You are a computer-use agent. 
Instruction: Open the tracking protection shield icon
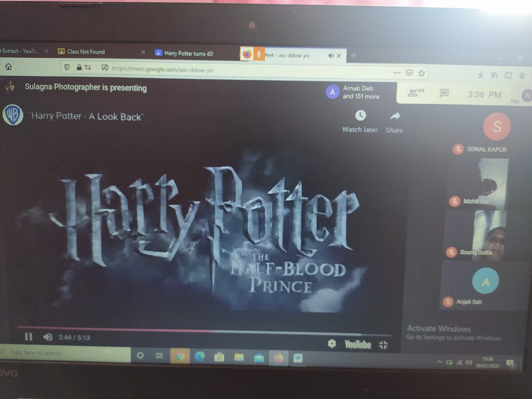tap(67, 67)
